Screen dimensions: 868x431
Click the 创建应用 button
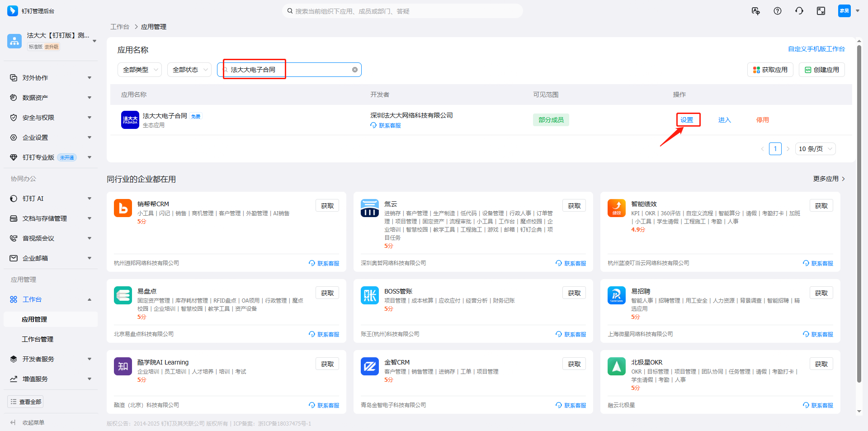click(822, 70)
